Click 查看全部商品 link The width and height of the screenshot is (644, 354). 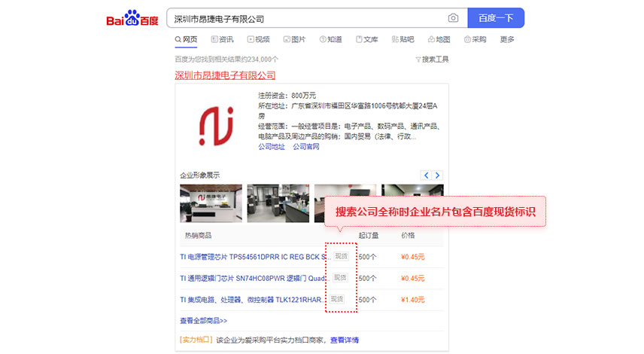[203, 320]
